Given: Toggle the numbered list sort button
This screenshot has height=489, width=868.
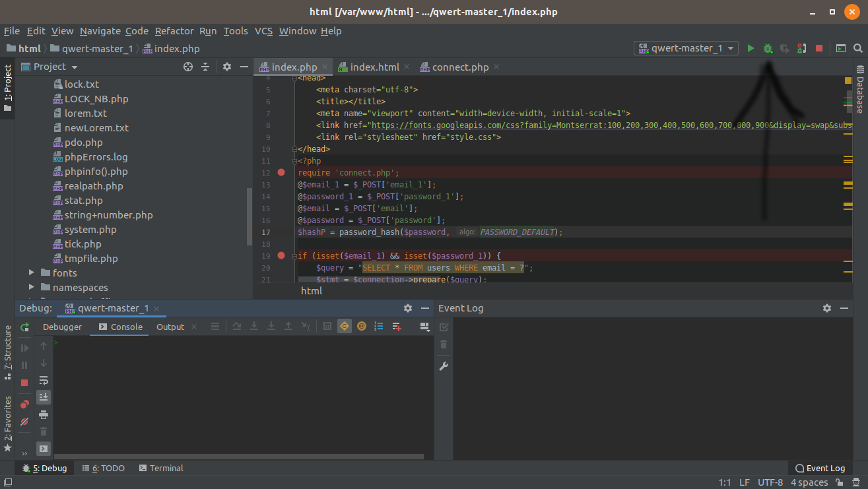Looking at the screenshot, I should tap(379, 327).
